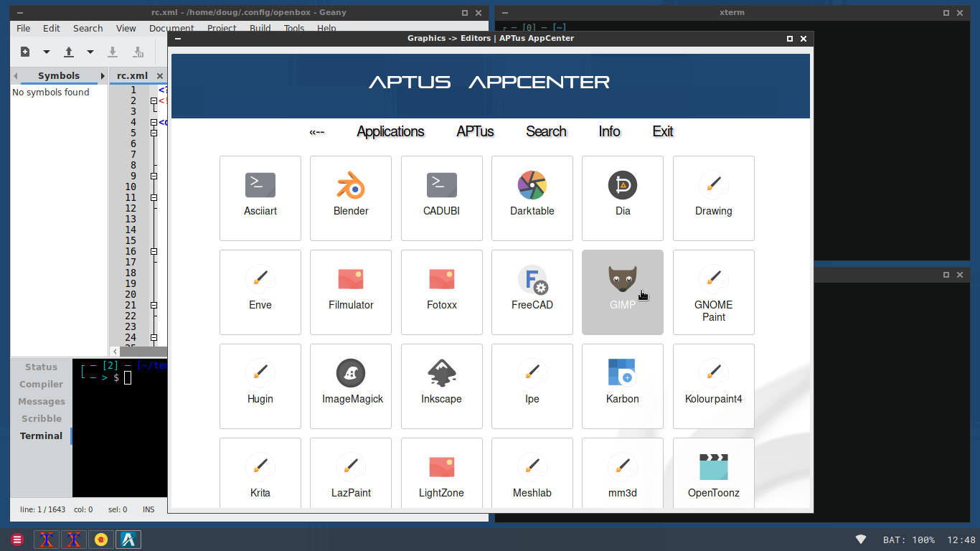Open Applications in AppCenter navigation

(391, 132)
